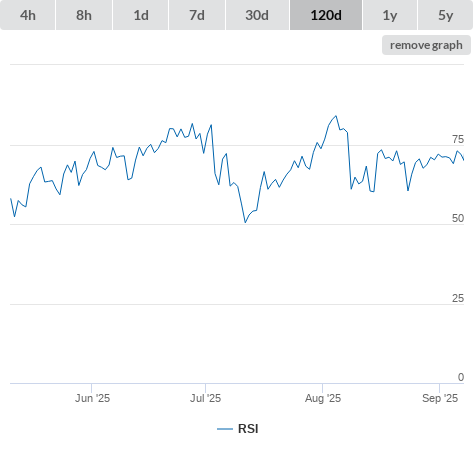Select the 7d time range tab
474x455 pixels.
pos(197,15)
